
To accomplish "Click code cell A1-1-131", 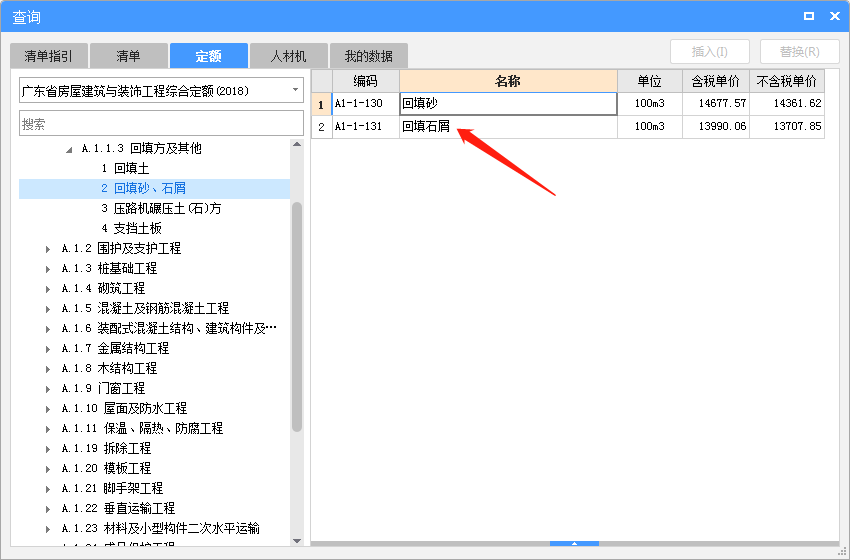I will point(365,127).
